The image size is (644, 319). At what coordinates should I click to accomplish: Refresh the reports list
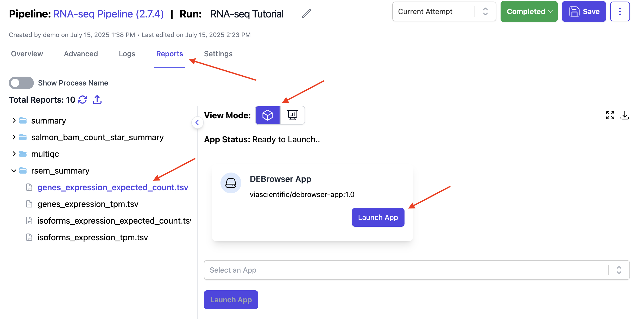click(x=83, y=100)
